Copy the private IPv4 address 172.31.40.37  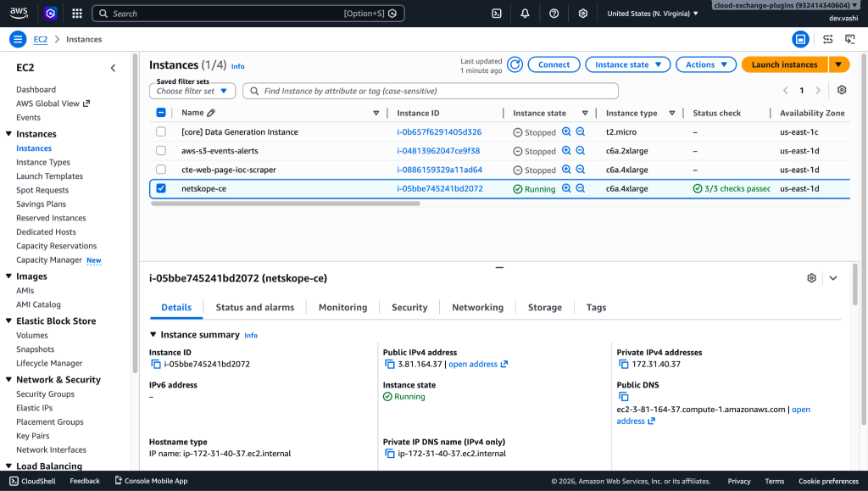coord(623,365)
